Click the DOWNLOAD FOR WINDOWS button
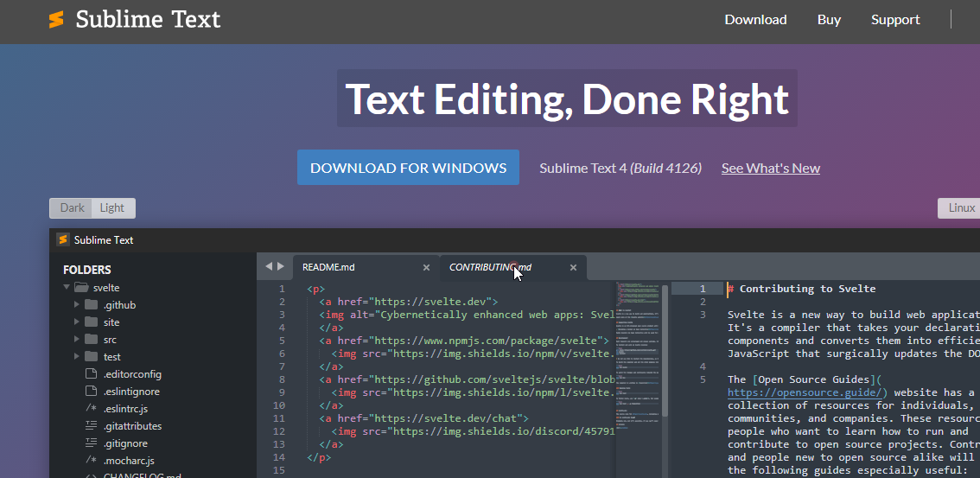The height and width of the screenshot is (478, 980). point(408,168)
